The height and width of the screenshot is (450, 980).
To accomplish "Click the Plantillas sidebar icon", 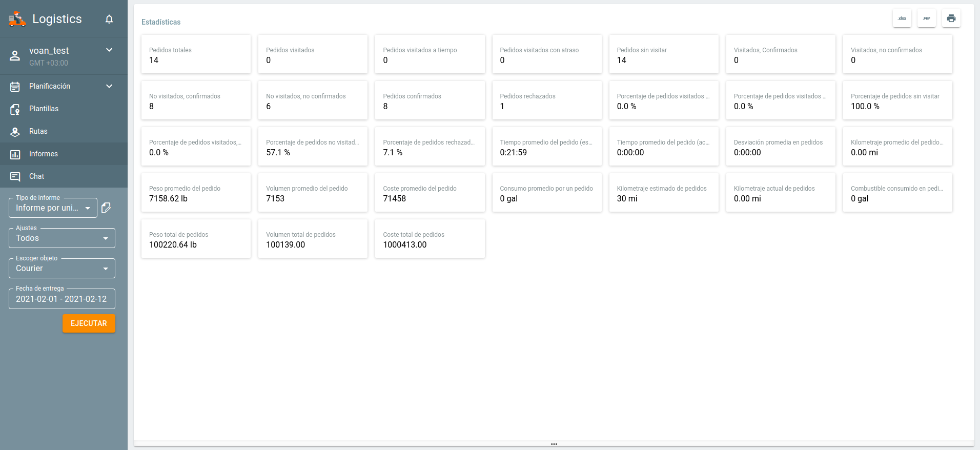I will click(x=15, y=109).
